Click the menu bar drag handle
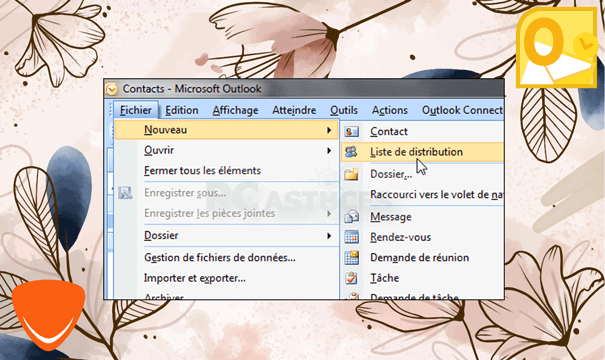605x360 pixels. [x=110, y=110]
